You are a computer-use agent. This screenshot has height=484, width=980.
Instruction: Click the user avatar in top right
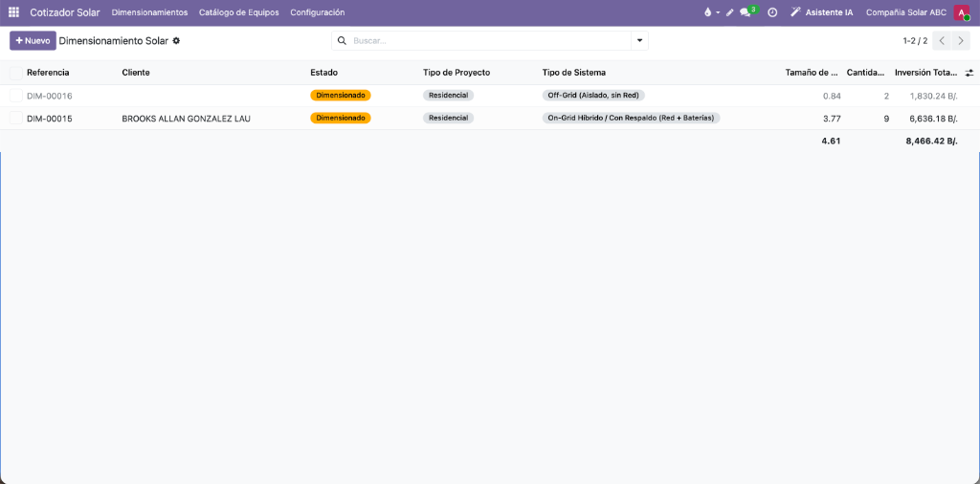click(x=961, y=12)
